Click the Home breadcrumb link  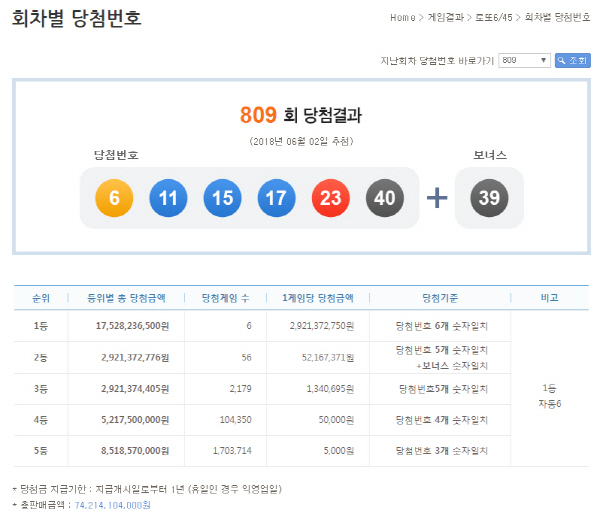402,18
